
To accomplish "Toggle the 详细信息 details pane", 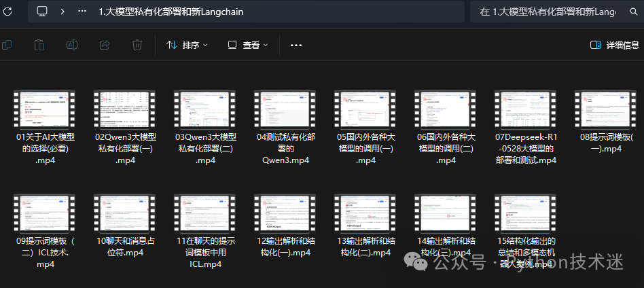I will pos(614,45).
